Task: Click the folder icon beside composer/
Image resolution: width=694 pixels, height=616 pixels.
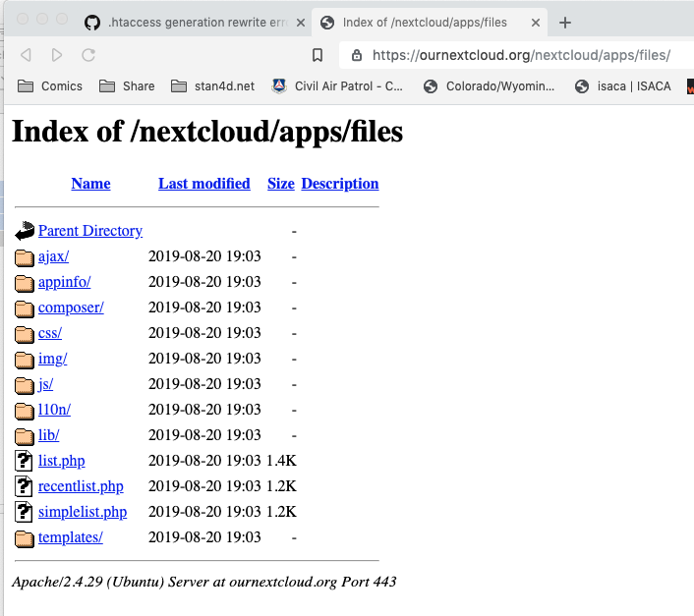Action: 25,309
